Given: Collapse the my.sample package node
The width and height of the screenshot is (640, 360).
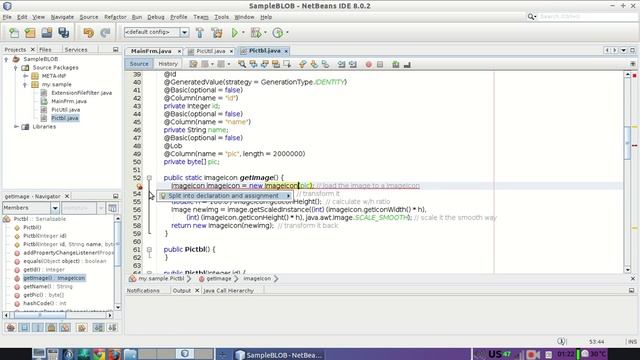Looking at the screenshot, I should tap(25, 84).
